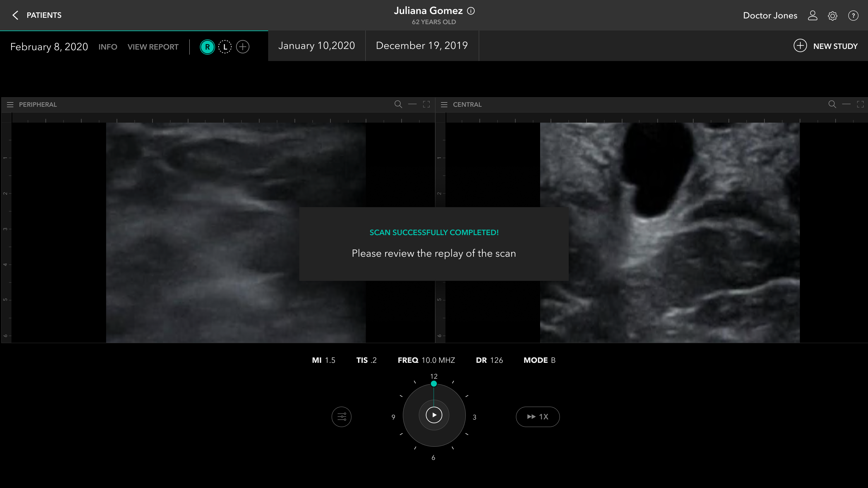Click the plus icon to add a breast side
Screen dimensions: 868x488
pyautogui.click(x=243, y=46)
